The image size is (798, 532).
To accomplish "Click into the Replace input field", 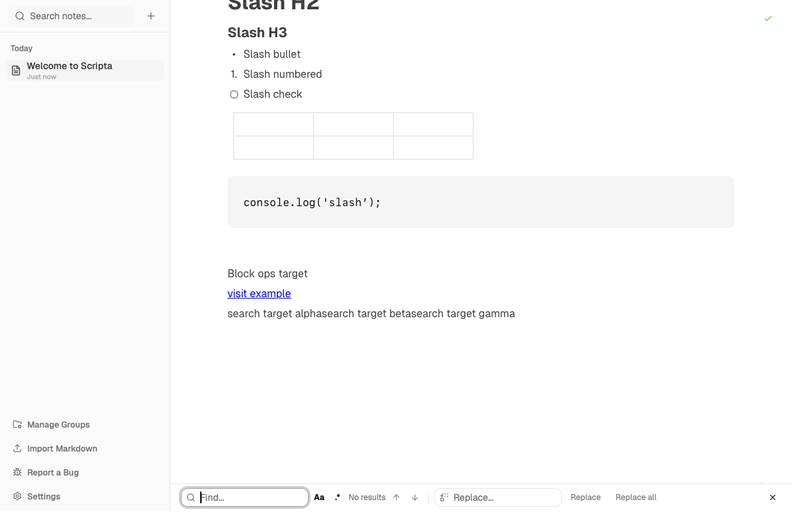I will (497, 497).
